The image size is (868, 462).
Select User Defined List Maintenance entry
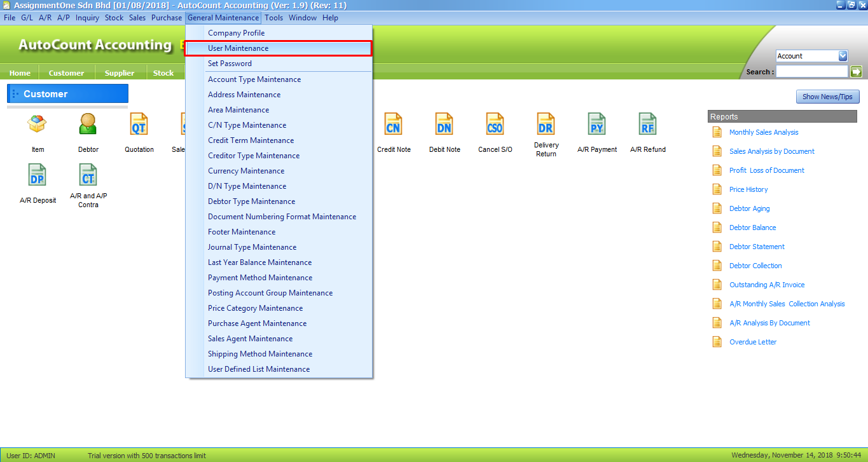click(279, 369)
